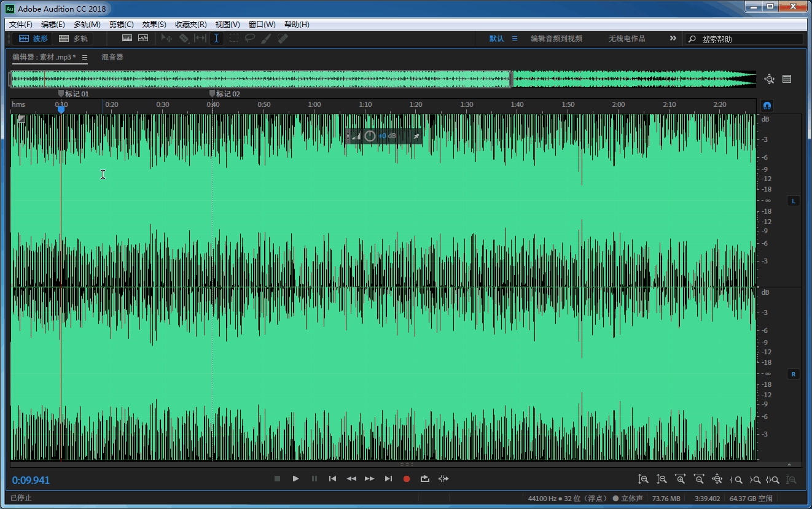Image resolution: width=812 pixels, height=509 pixels.
Task: Toggle the right channel R button
Action: [x=793, y=374]
